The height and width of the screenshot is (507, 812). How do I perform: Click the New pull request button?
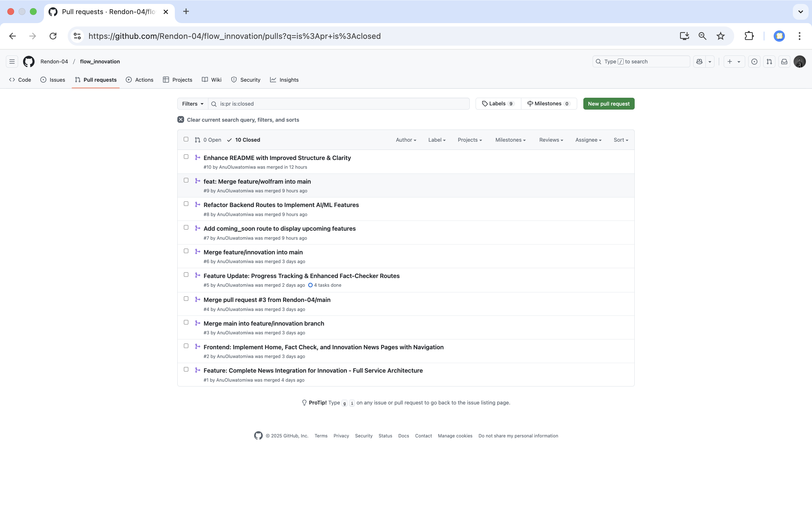(x=608, y=104)
